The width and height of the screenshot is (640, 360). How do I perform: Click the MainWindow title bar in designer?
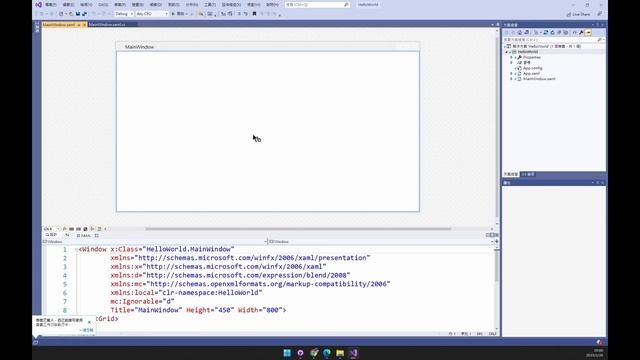(267, 47)
